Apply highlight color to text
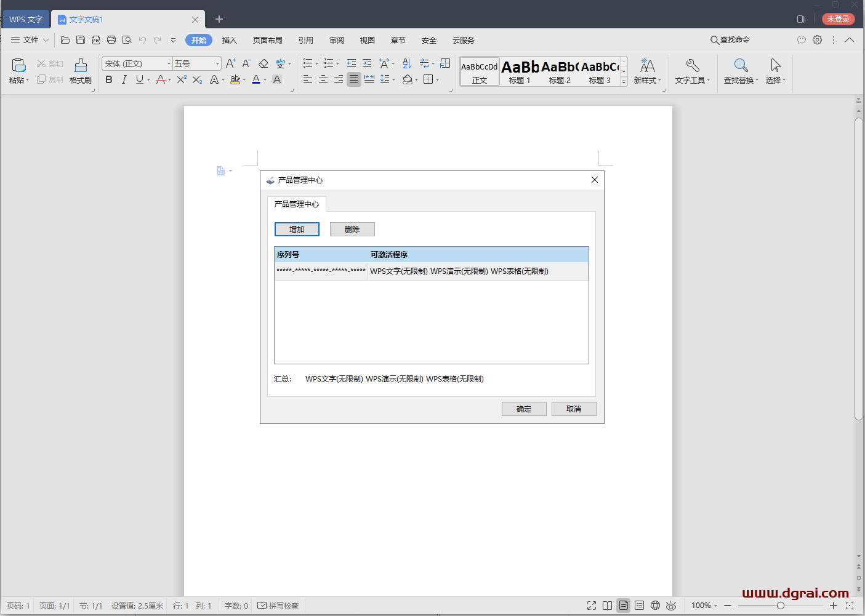 [x=235, y=79]
